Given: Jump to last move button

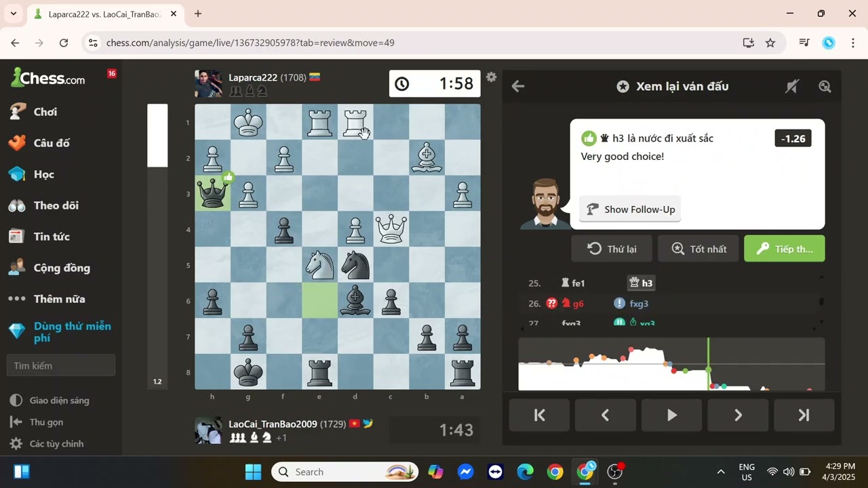Looking at the screenshot, I should (x=804, y=415).
